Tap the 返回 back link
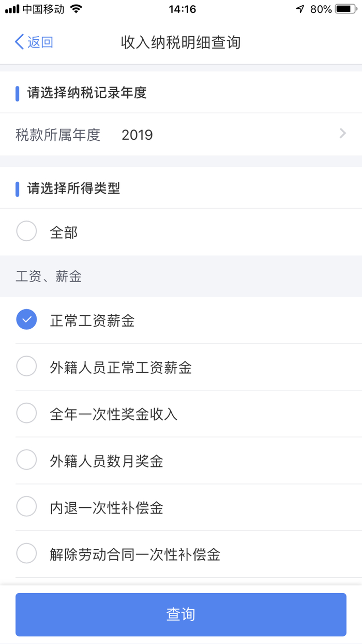This screenshot has width=362, height=644. click(40, 42)
